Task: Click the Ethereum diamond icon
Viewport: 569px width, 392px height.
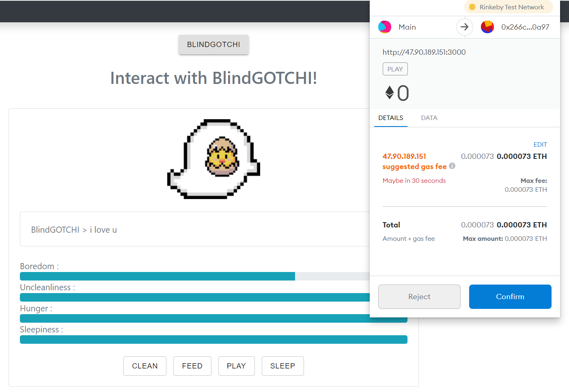Action: pos(390,93)
